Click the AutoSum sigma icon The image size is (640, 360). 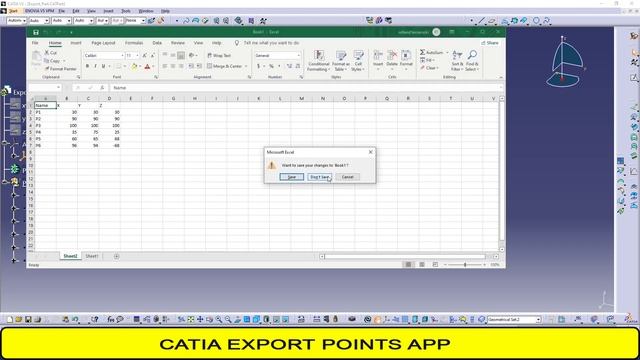coord(422,53)
